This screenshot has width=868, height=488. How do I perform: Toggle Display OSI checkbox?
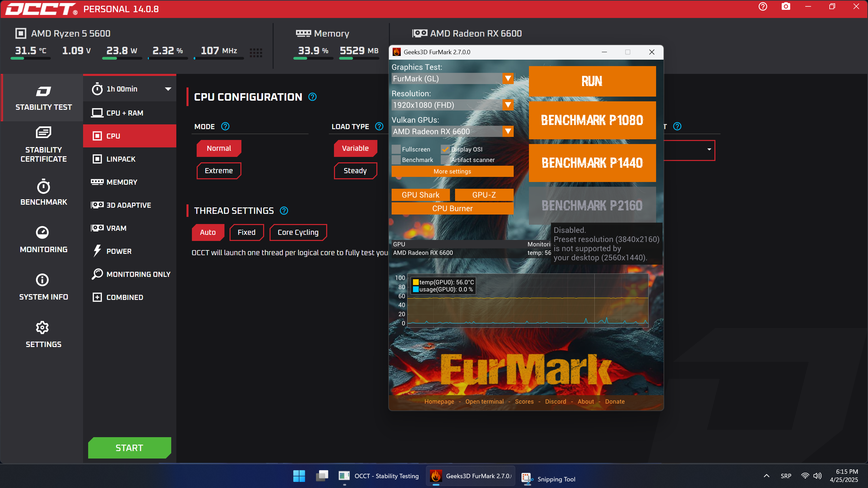(445, 149)
